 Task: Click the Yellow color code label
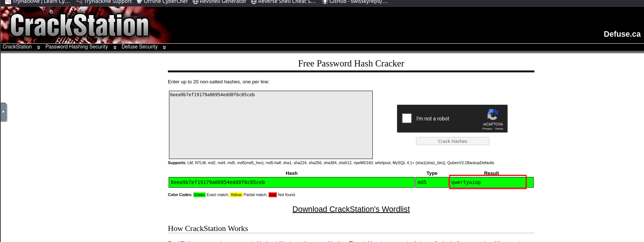coord(236,195)
